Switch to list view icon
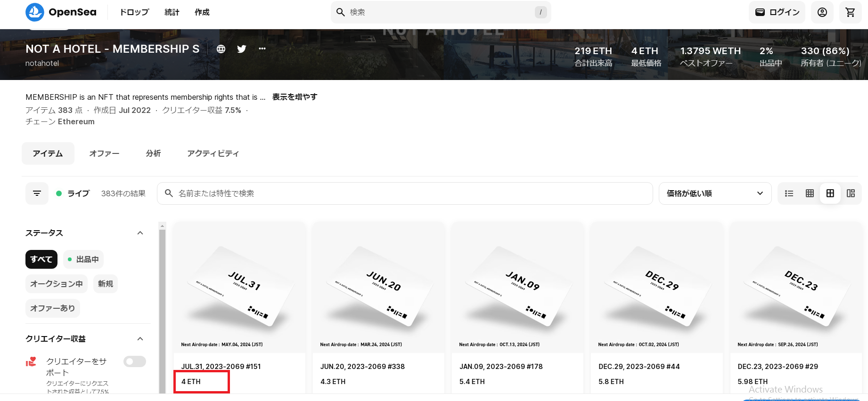The width and height of the screenshot is (868, 401). 789,193
